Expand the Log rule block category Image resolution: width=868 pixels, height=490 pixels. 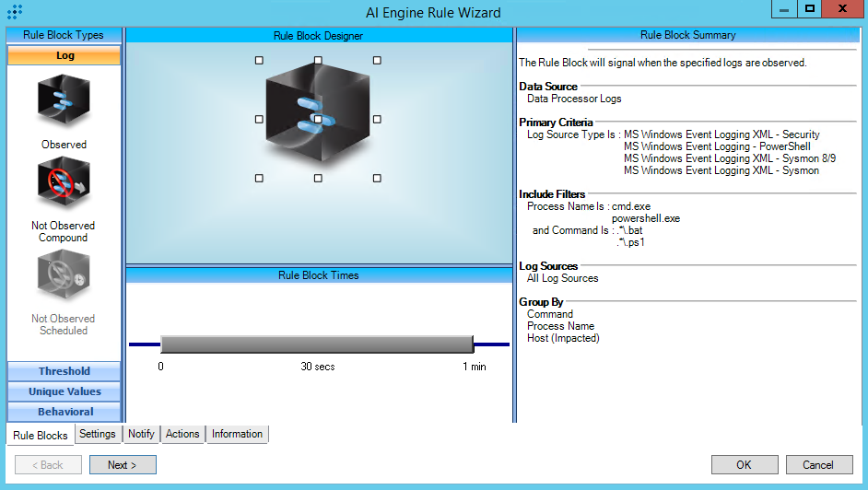(65, 55)
